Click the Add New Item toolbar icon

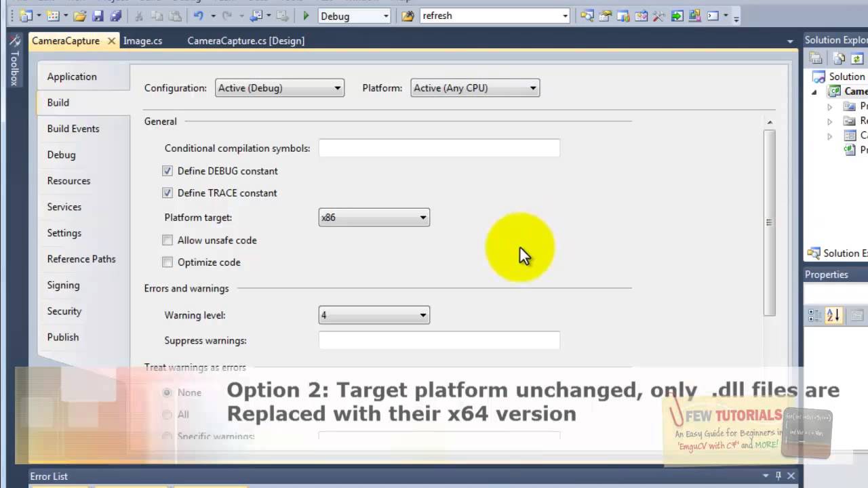[x=53, y=16]
